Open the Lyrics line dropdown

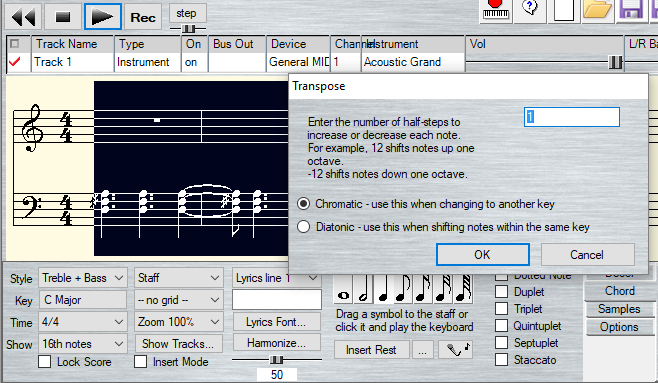277,278
